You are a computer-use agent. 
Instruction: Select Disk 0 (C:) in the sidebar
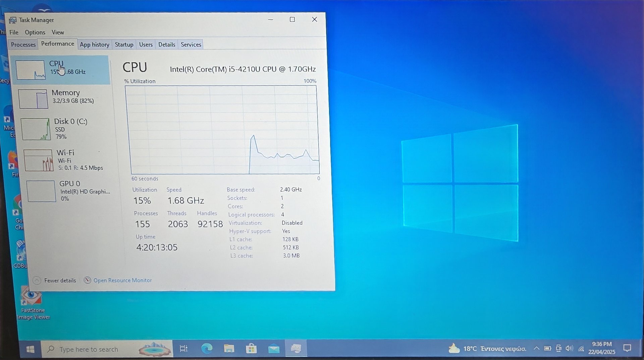[x=65, y=129]
